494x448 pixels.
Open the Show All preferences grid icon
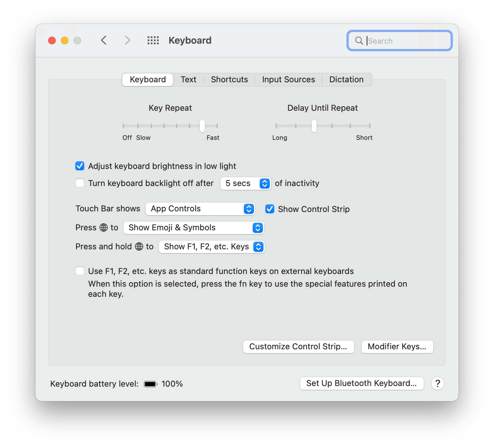click(x=153, y=40)
